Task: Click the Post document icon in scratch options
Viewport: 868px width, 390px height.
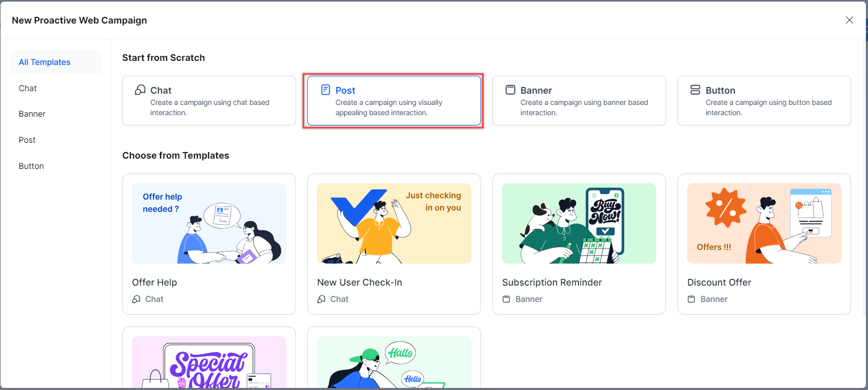Action: click(326, 90)
